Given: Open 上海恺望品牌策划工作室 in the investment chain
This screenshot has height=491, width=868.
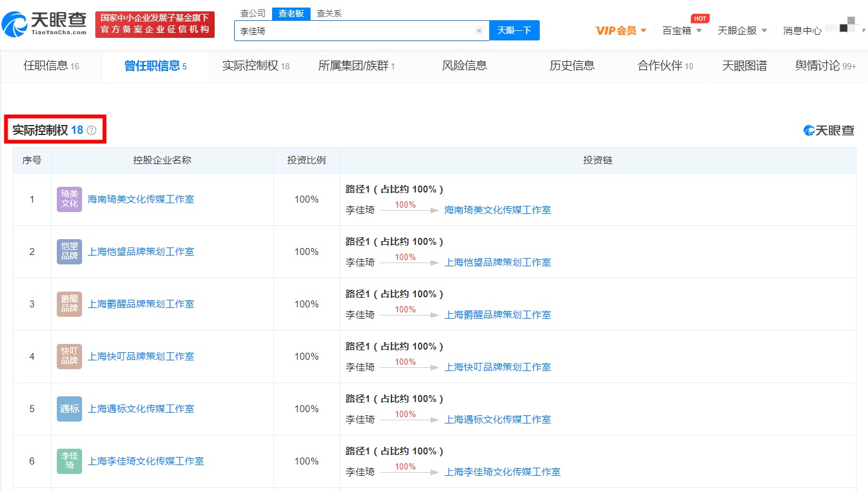Looking at the screenshot, I should tap(497, 263).
